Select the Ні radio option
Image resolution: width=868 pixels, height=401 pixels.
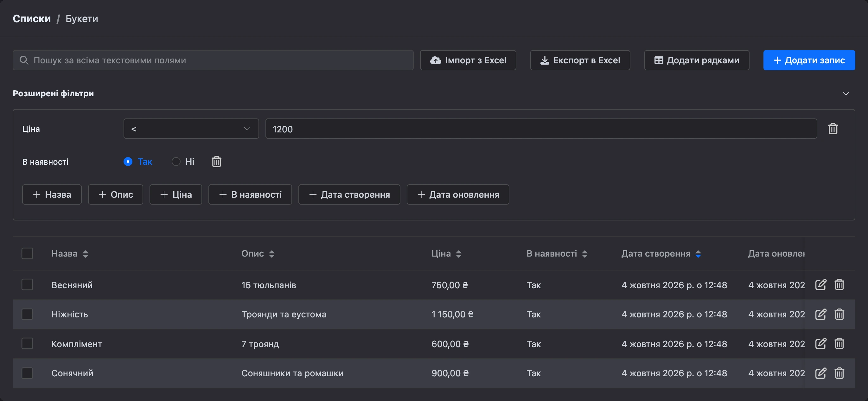176,162
